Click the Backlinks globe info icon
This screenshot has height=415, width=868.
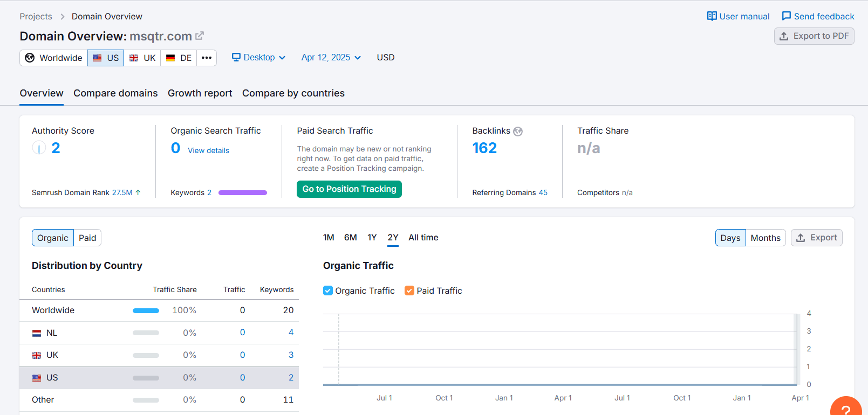pos(518,131)
